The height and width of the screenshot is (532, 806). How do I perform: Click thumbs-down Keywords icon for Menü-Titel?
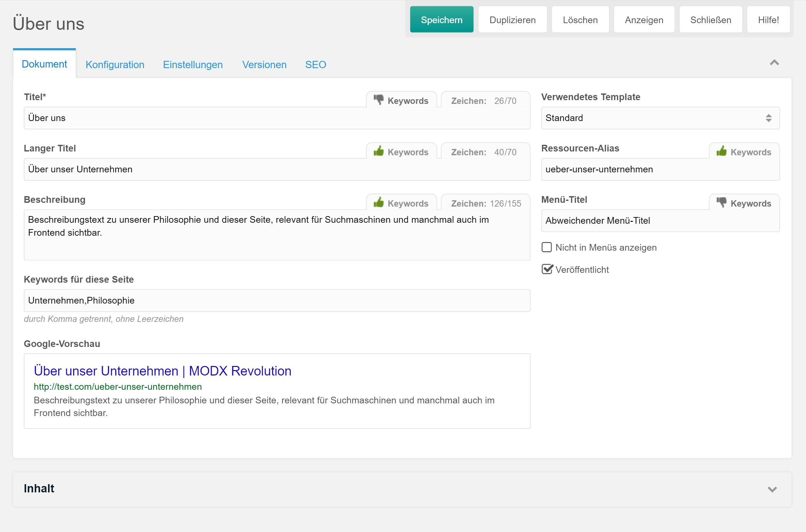coord(721,202)
